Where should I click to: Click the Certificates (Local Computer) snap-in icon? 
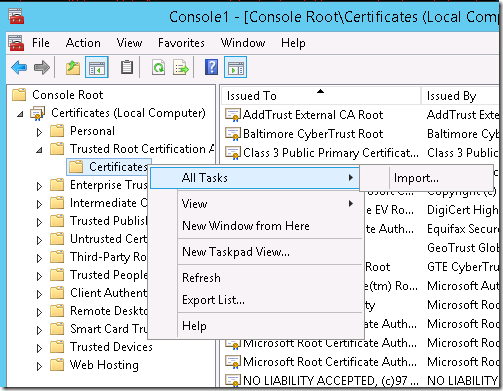[37, 113]
